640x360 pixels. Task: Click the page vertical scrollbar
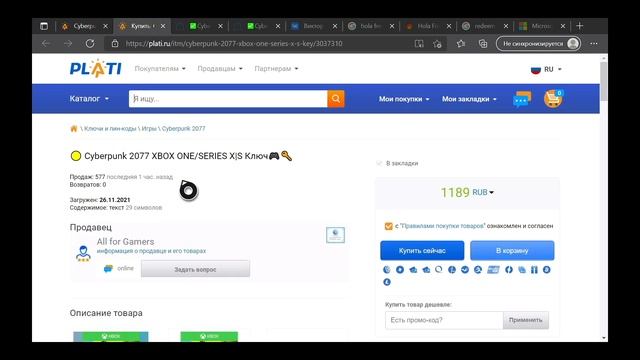[604, 82]
